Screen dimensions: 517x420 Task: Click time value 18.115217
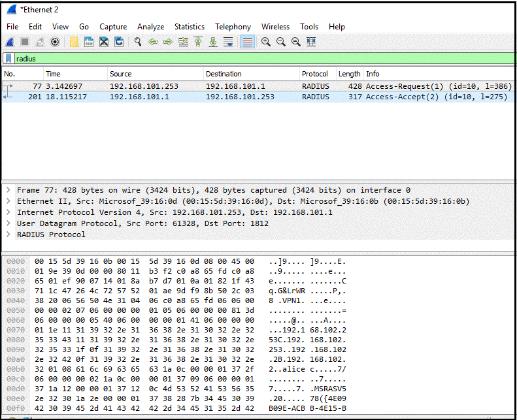(x=66, y=97)
